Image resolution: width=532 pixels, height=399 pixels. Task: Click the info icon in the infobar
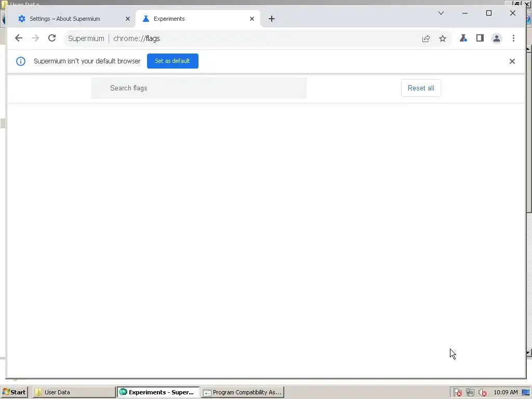pos(21,61)
